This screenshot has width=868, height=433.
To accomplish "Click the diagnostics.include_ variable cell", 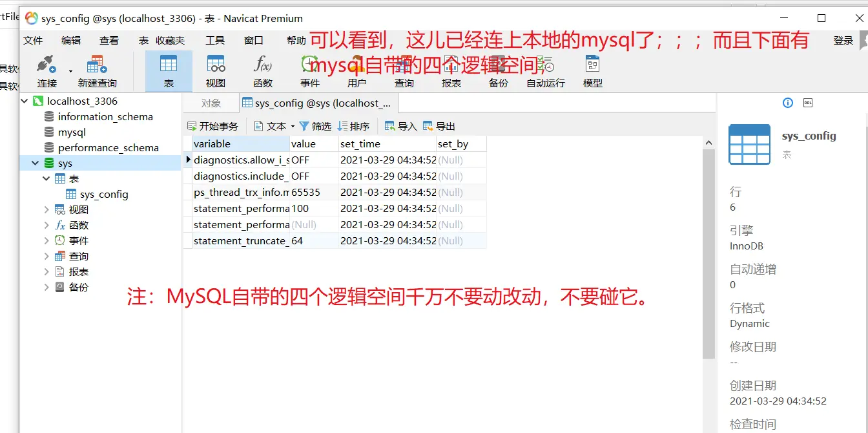I will [x=241, y=176].
